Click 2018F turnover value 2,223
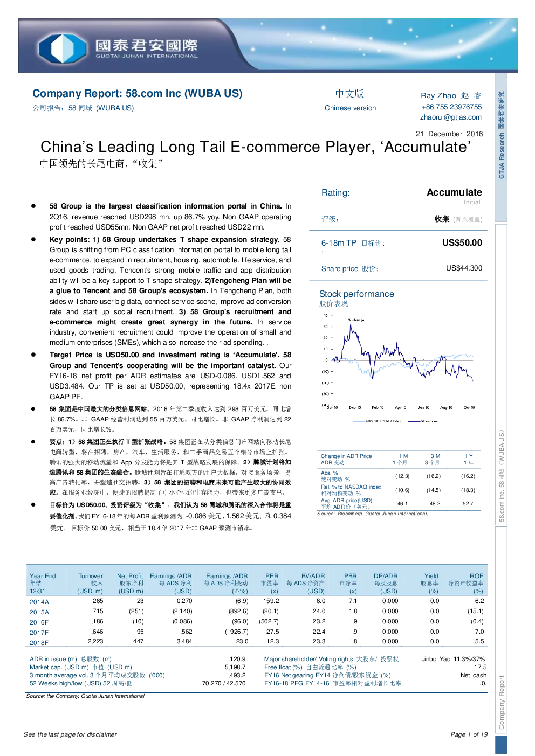Screen dimensions: 535x756 click(95, 641)
